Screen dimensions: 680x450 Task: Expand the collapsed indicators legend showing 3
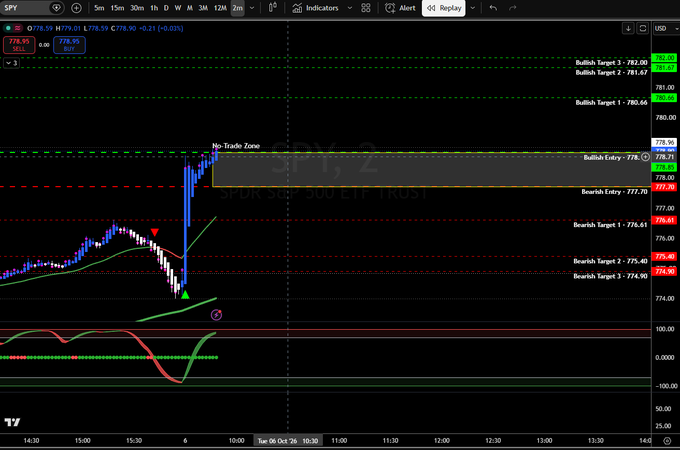coord(12,63)
